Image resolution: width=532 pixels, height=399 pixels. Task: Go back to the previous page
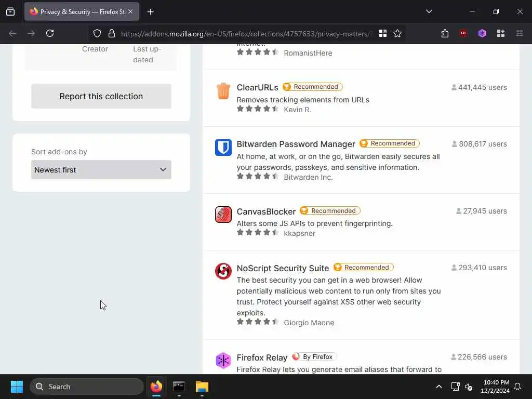pos(12,33)
